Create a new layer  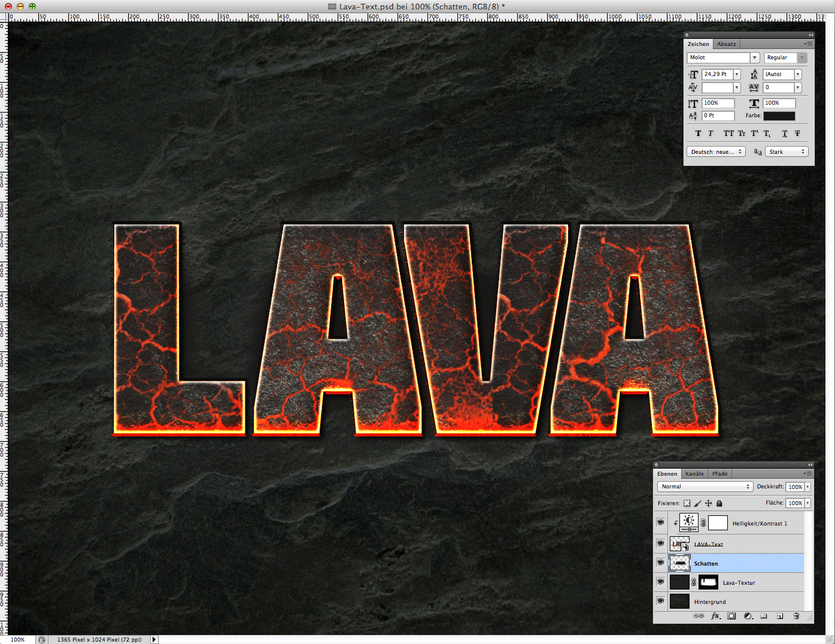780,615
